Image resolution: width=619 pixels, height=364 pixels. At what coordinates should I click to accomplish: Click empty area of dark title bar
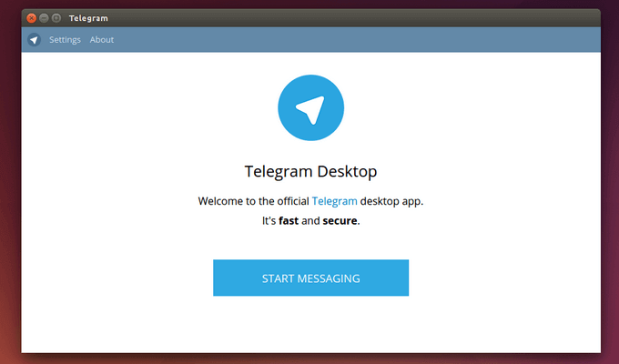(x=355, y=18)
